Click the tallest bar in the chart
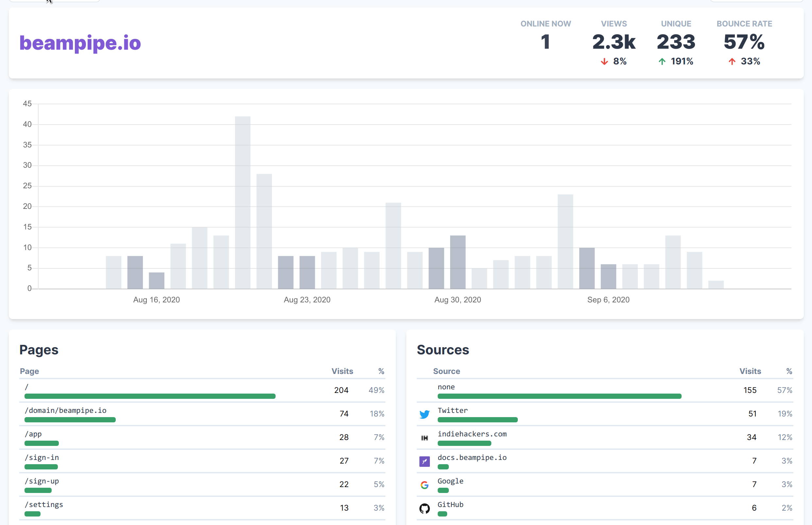 242,202
